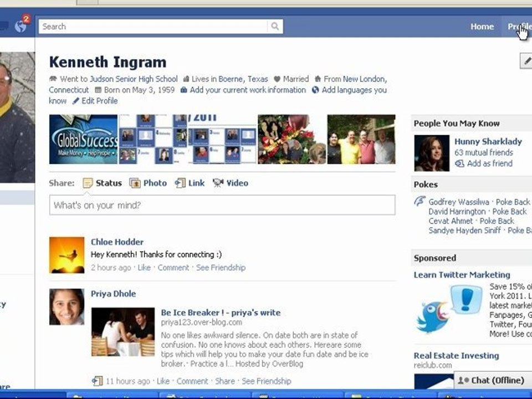The height and width of the screenshot is (399, 532).
Task: Open the Home tab in top bar
Action: pos(482,27)
